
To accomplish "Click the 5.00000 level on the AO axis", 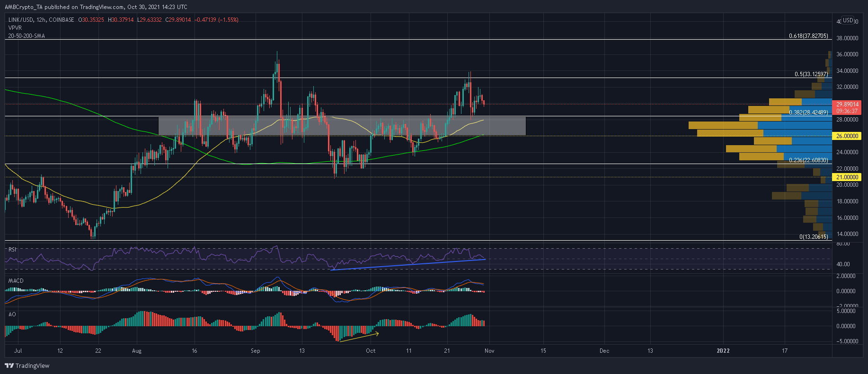I will [x=846, y=311].
